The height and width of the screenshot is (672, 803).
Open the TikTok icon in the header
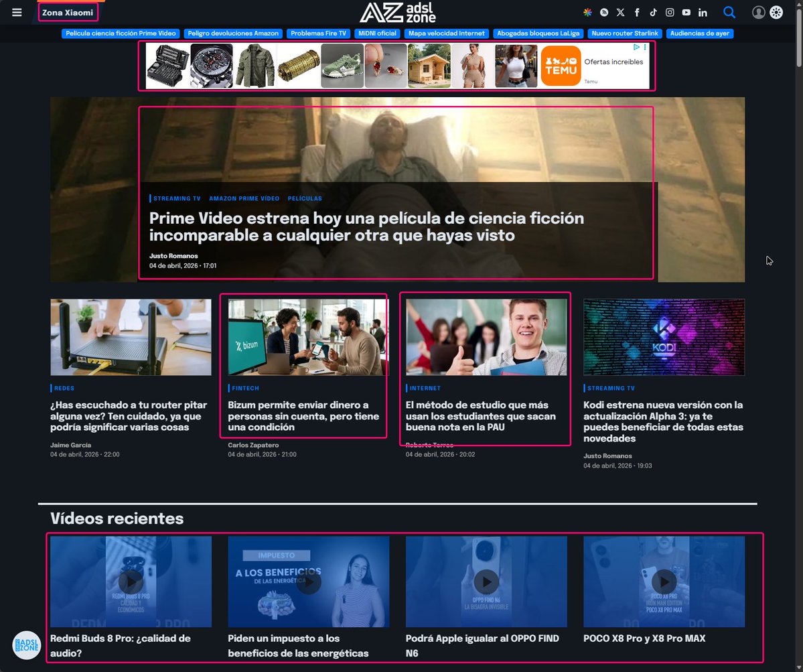click(x=653, y=12)
